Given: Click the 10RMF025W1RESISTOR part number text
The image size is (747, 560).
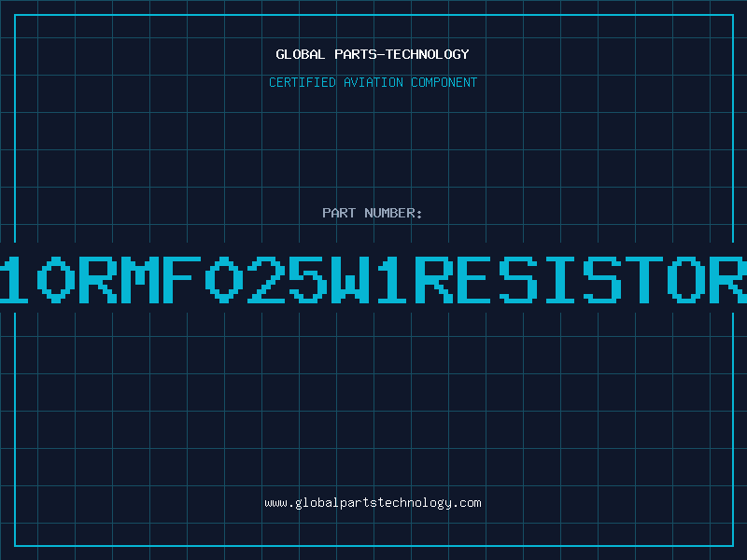Looking at the screenshot, I should (373, 279).
